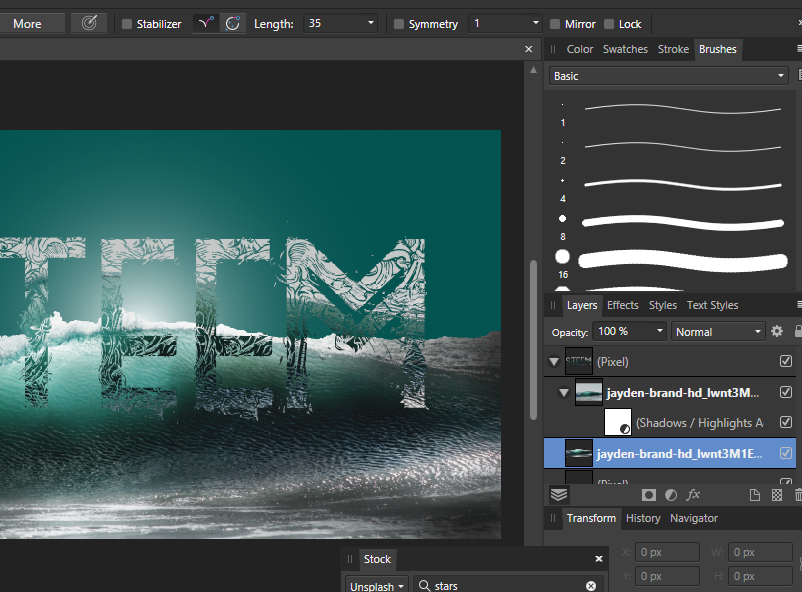Screen dimensions: 802x592
Task: Open the Unsplash stock source dropdown
Action: click(376, 586)
